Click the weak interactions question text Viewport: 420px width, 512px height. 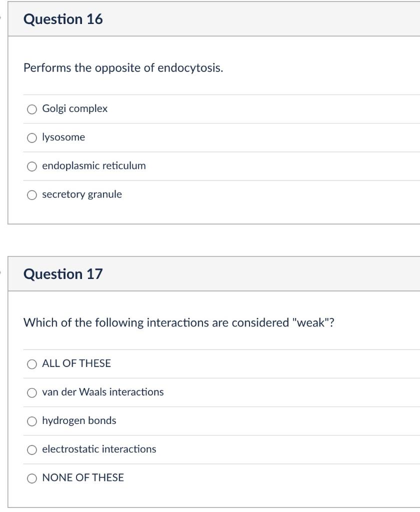point(178,322)
